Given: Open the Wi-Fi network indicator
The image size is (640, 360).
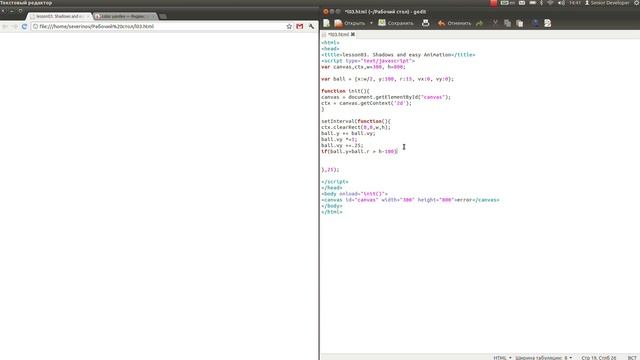Looking at the screenshot, I should click(x=550, y=3).
